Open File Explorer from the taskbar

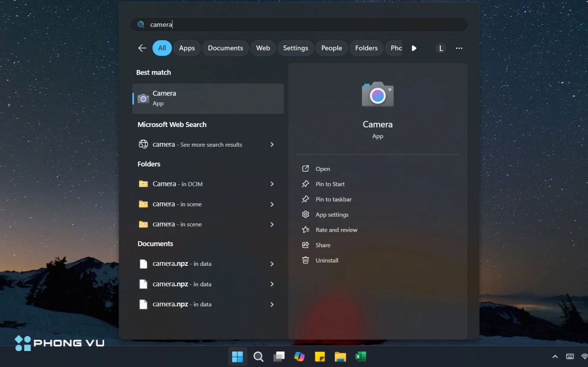(x=340, y=357)
